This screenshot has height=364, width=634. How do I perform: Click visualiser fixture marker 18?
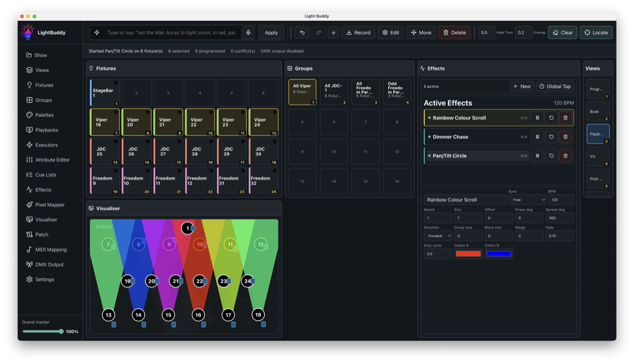[x=258, y=315]
